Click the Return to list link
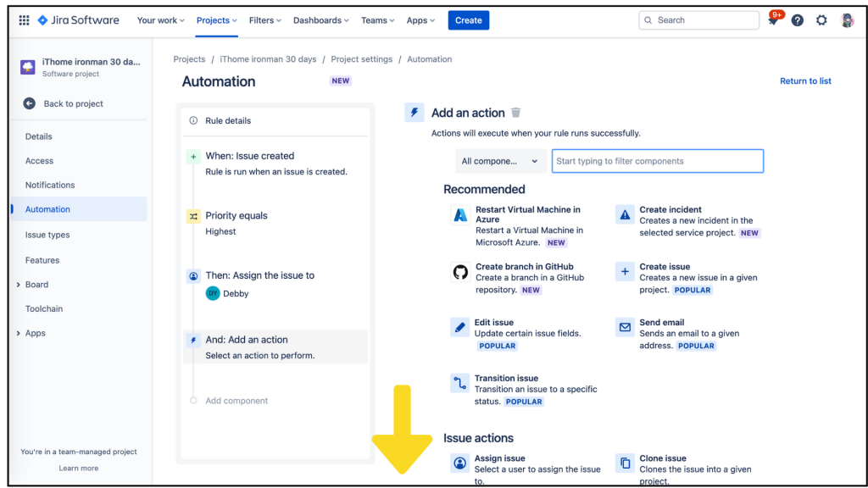 805,80
